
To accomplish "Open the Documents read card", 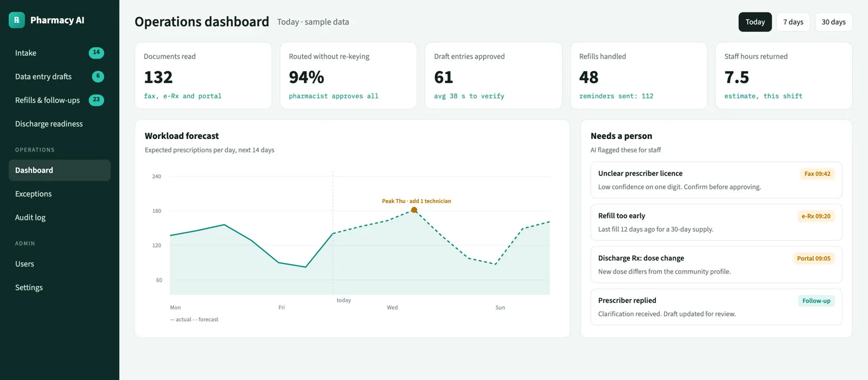I will (x=203, y=75).
